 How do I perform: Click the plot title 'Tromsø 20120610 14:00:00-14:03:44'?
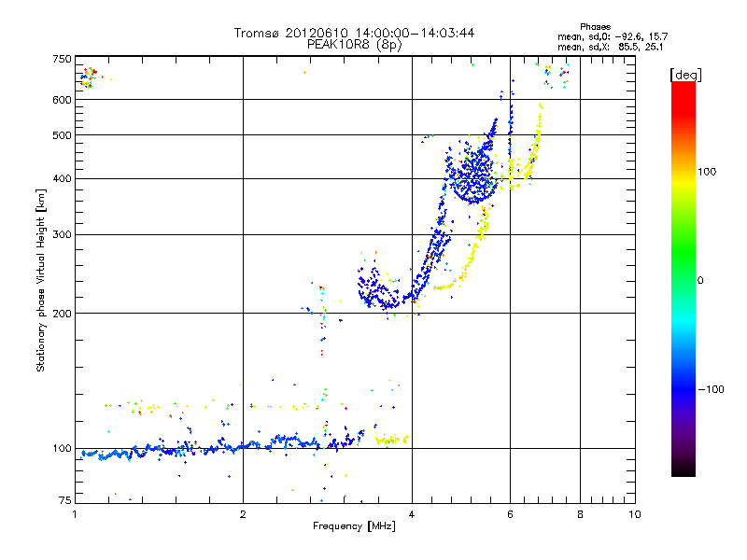coord(354,33)
